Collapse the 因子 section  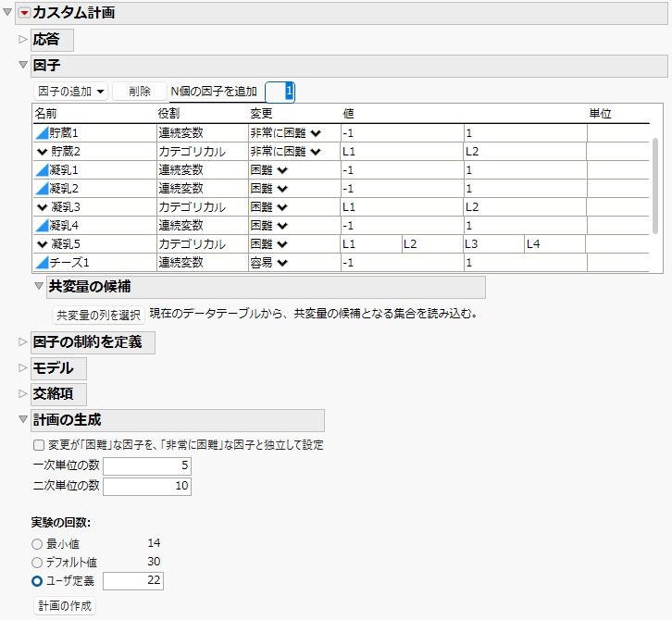pyautogui.click(x=23, y=65)
